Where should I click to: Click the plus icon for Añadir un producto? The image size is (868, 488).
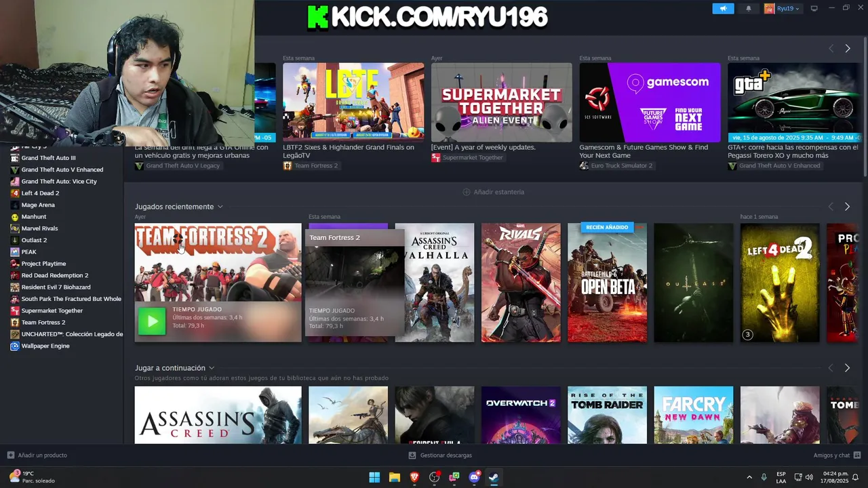click(x=10, y=455)
